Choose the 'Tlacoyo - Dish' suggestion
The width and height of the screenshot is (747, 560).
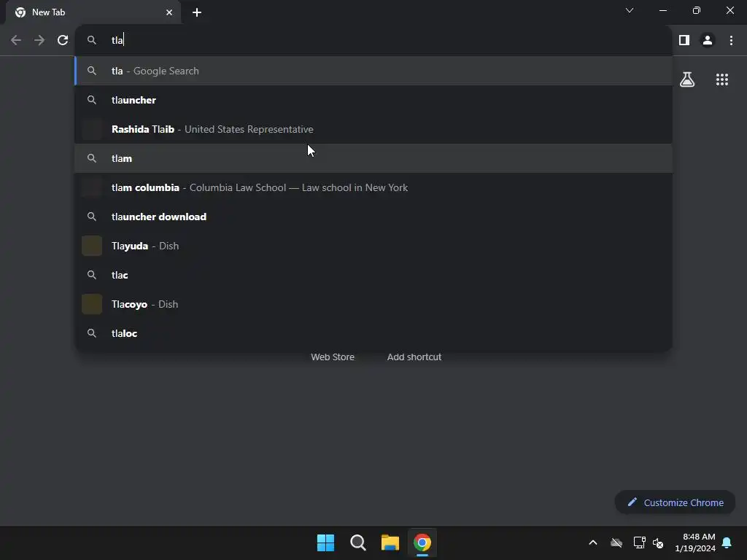(x=373, y=304)
